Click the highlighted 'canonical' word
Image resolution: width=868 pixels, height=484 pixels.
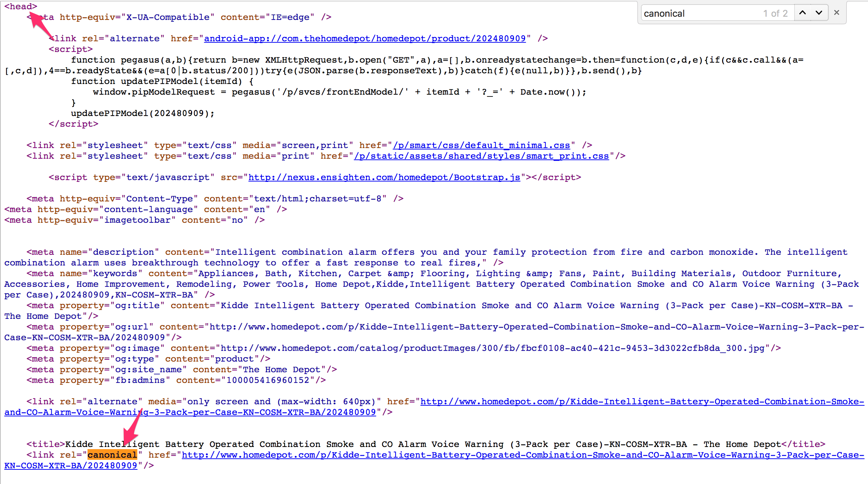pos(112,455)
